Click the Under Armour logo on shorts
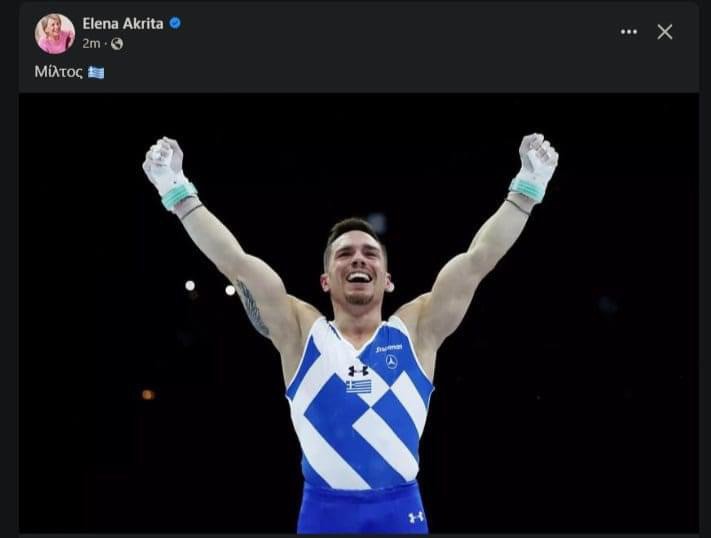 tap(416, 517)
